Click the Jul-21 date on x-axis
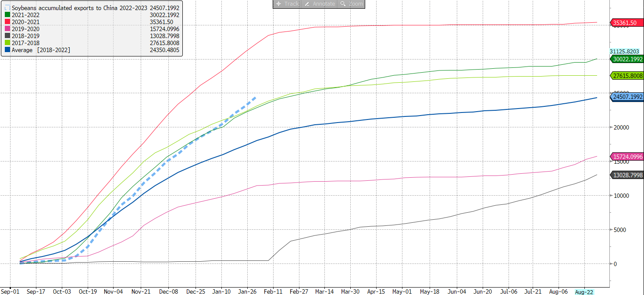Screen dimensions: 644x295 [x=533, y=291]
